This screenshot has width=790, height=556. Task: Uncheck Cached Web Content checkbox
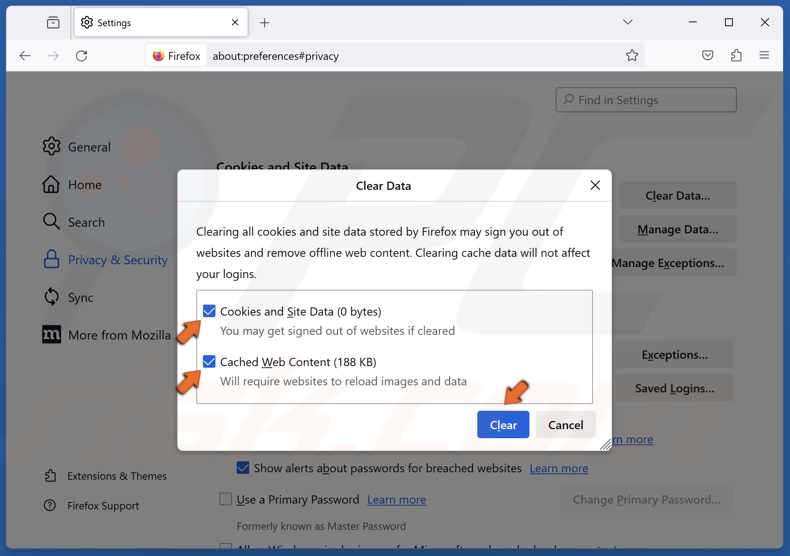click(209, 362)
